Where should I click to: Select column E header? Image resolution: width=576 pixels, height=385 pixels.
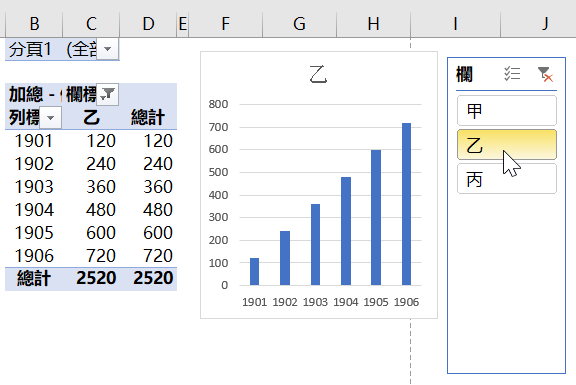click(x=183, y=24)
